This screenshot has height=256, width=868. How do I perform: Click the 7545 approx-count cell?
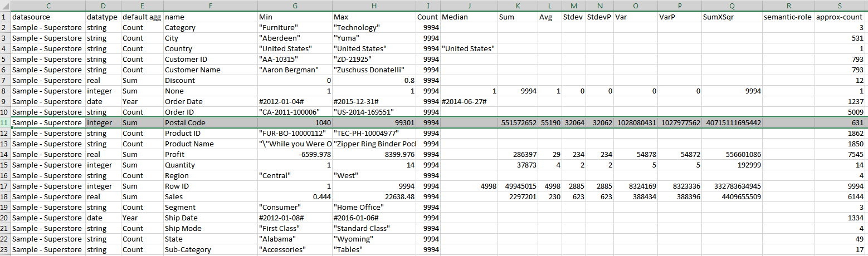pyautogui.click(x=839, y=154)
